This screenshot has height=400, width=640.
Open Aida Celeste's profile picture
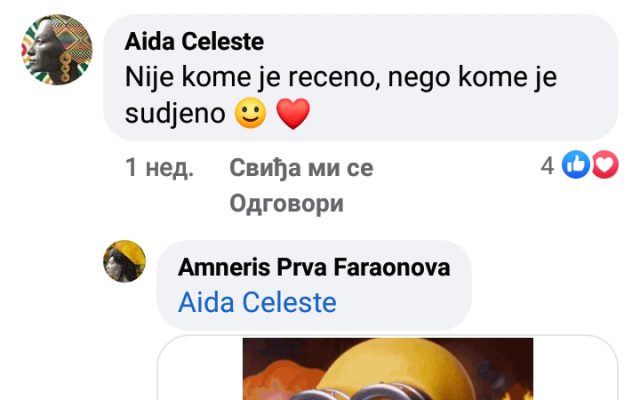coord(57,50)
